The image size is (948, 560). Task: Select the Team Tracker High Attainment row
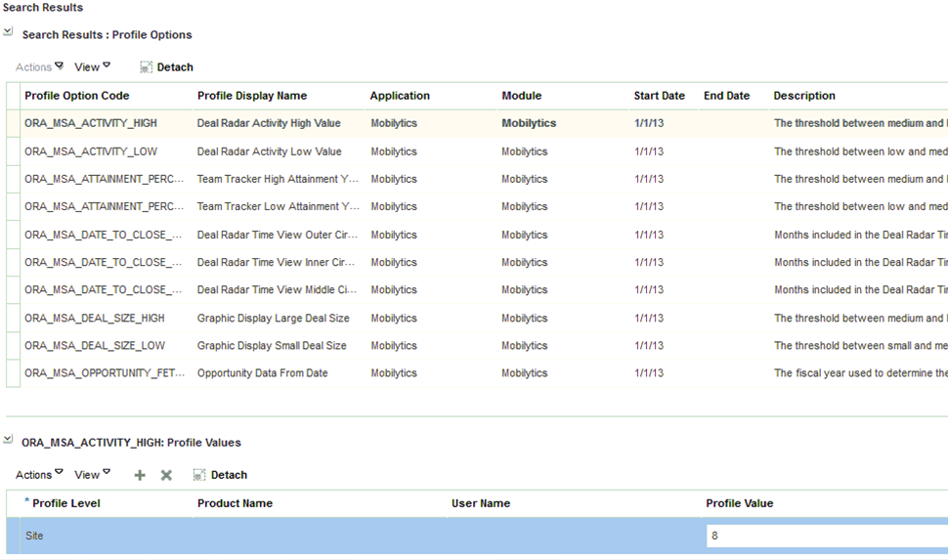(477, 179)
